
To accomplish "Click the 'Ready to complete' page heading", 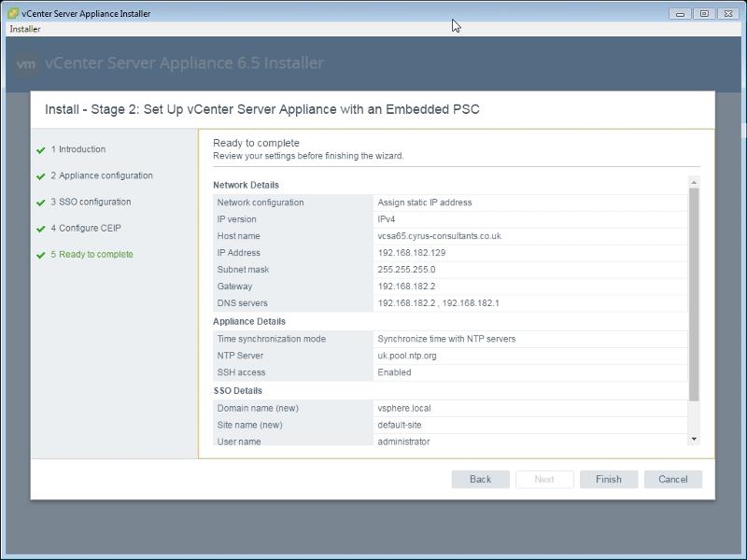I will [256, 143].
